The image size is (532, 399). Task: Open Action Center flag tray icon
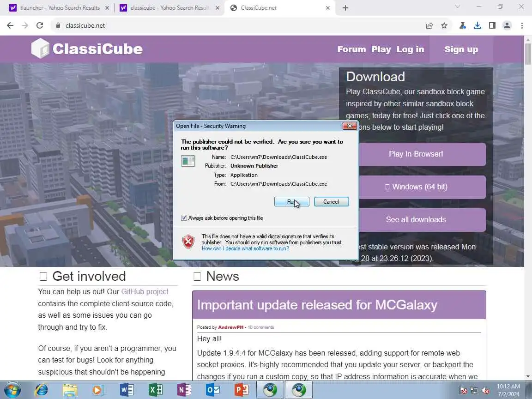(x=463, y=391)
